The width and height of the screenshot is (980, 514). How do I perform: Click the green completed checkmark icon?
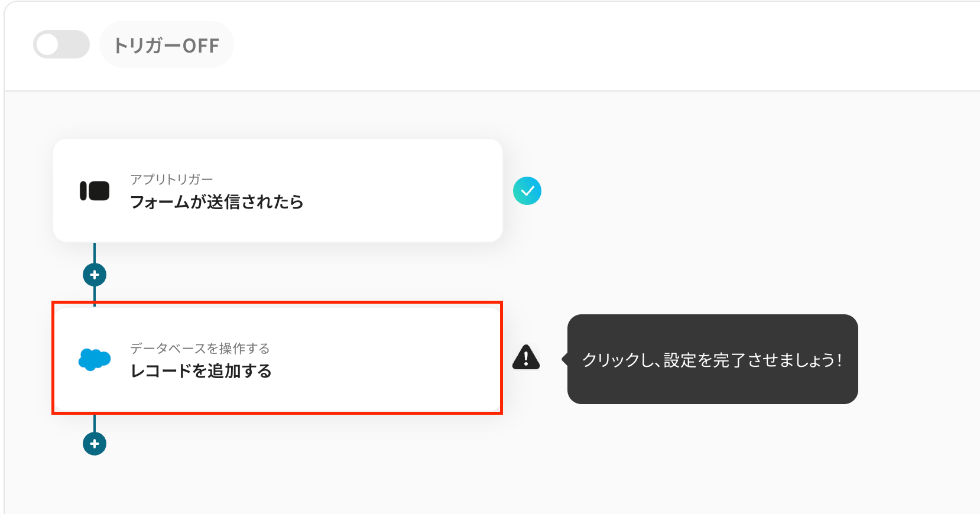[527, 191]
